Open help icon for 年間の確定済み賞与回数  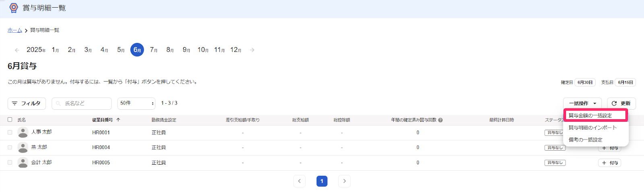pyautogui.click(x=440, y=120)
